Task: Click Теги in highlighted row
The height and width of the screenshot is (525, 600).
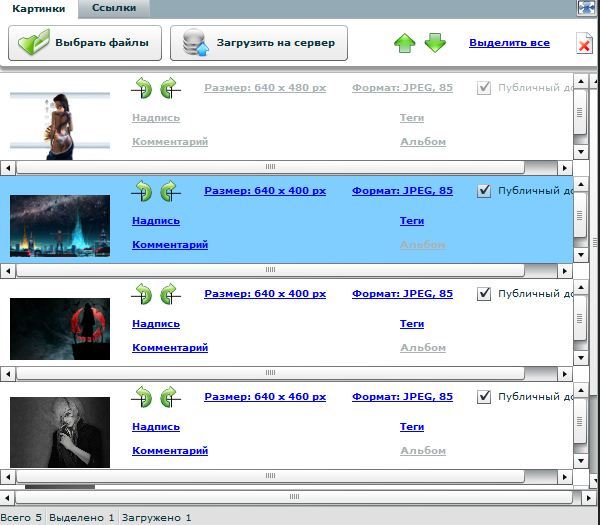Action: click(x=412, y=221)
